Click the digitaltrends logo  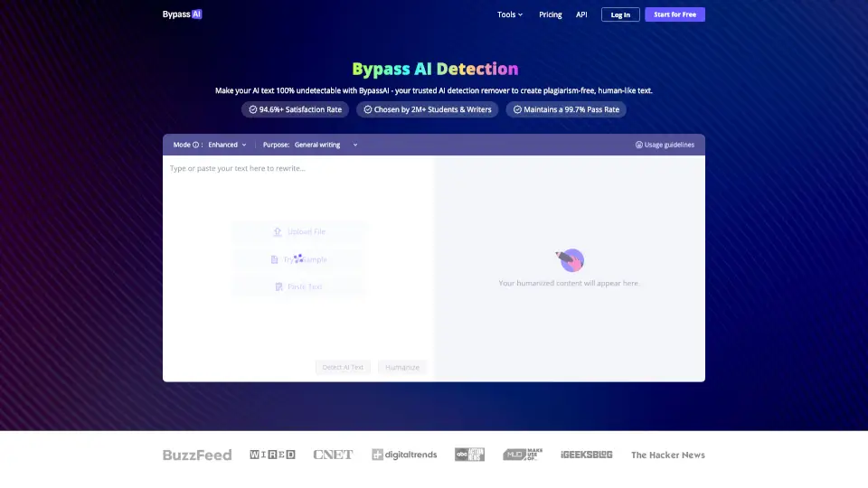click(404, 455)
